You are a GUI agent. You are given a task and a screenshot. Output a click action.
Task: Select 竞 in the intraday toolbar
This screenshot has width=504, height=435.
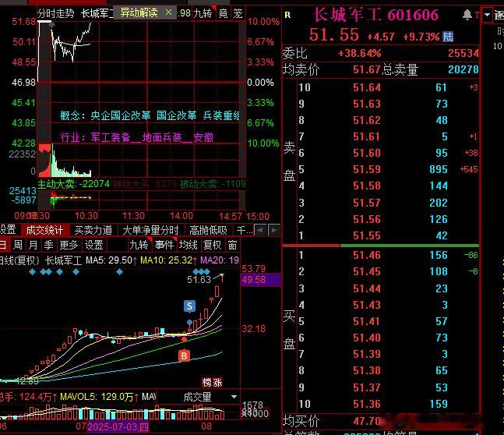[223, 13]
